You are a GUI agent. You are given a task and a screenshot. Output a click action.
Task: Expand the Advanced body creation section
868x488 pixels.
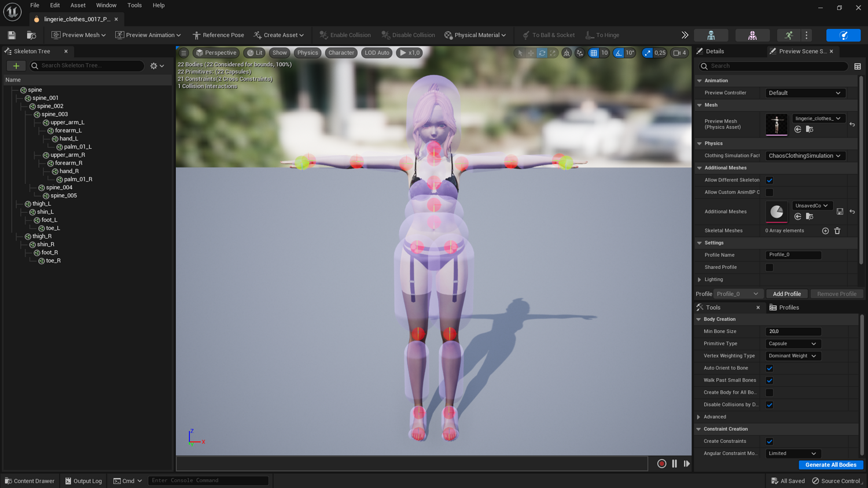coord(699,417)
